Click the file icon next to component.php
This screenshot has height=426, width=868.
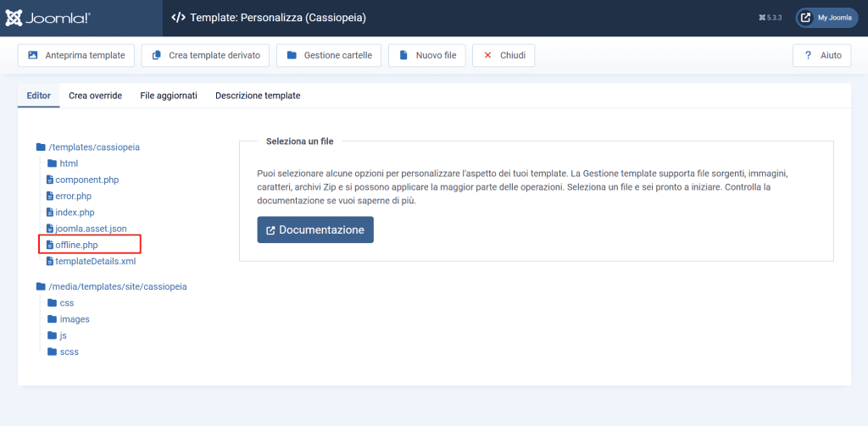[50, 180]
